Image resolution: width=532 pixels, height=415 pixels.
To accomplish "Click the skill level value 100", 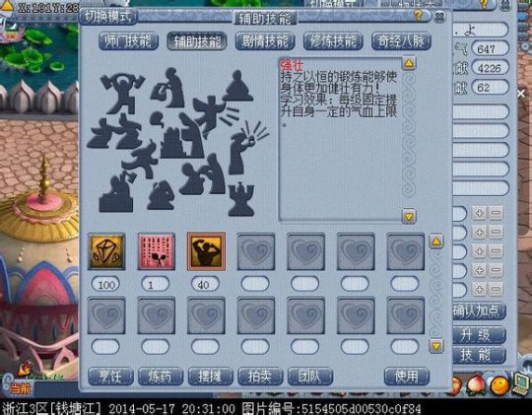I will click(x=105, y=284).
